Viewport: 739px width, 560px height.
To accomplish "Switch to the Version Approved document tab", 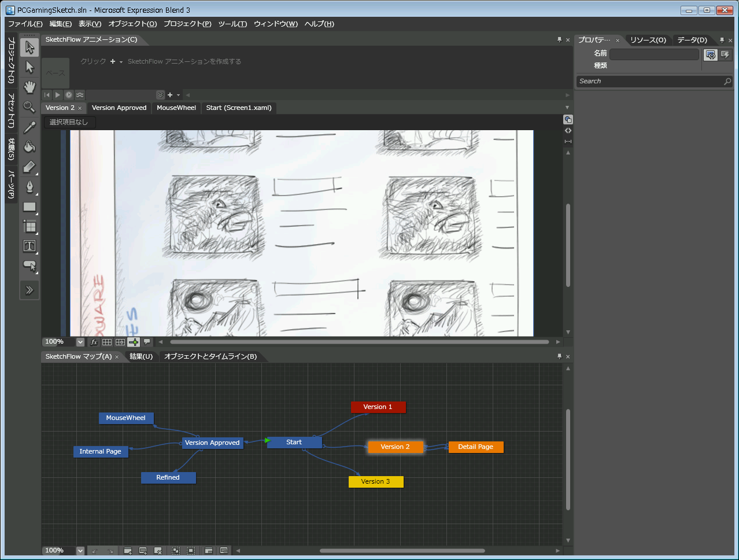I will point(119,108).
